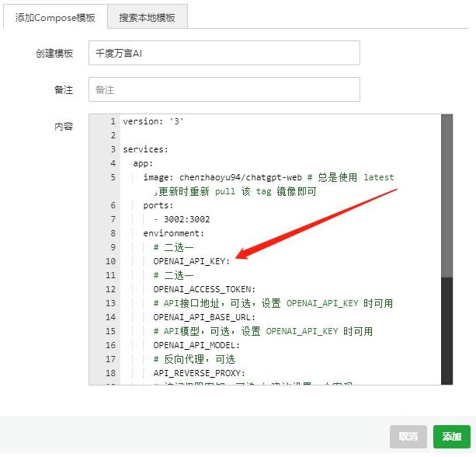Screen dimensions: 476x457
Task: Click the OPENAI_API_BASE_URL: line
Action: [x=204, y=317]
